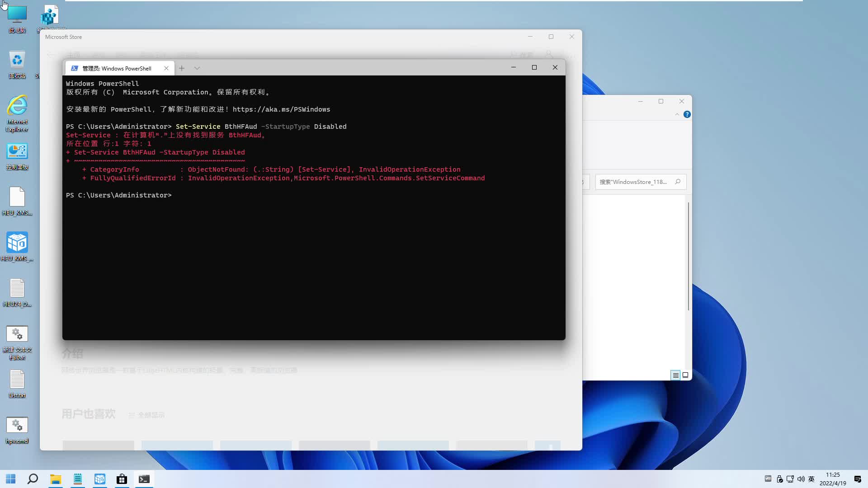Maximize the Windows Terminal window
Viewport: 868px width, 488px height.
(534, 67)
